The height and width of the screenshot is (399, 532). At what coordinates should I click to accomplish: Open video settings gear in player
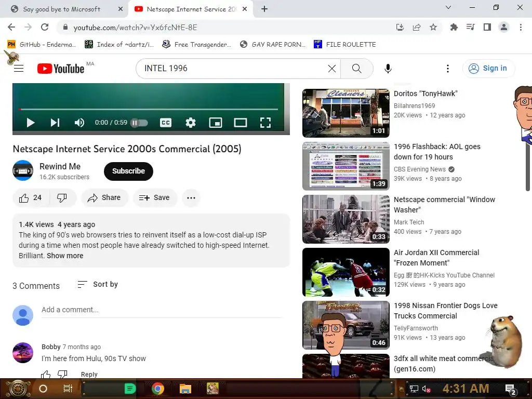pos(191,123)
